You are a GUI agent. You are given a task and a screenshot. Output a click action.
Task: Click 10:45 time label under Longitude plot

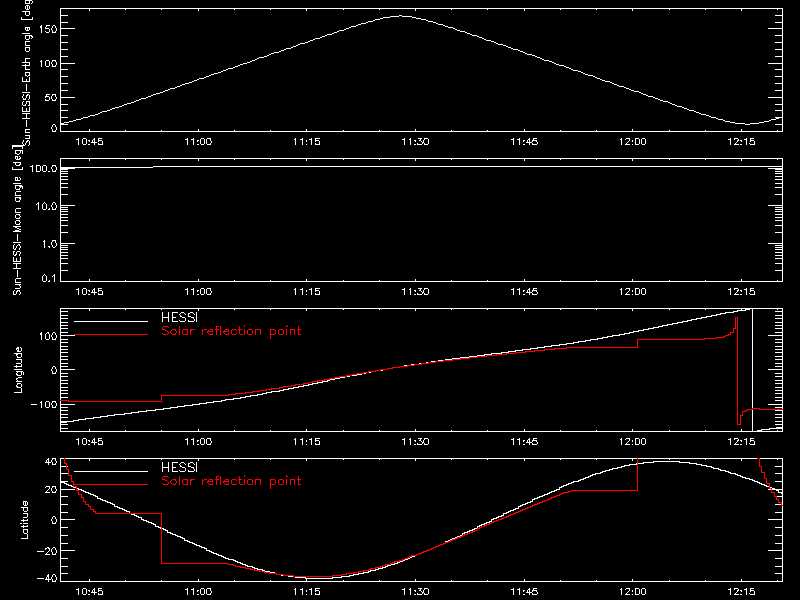(x=89, y=442)
